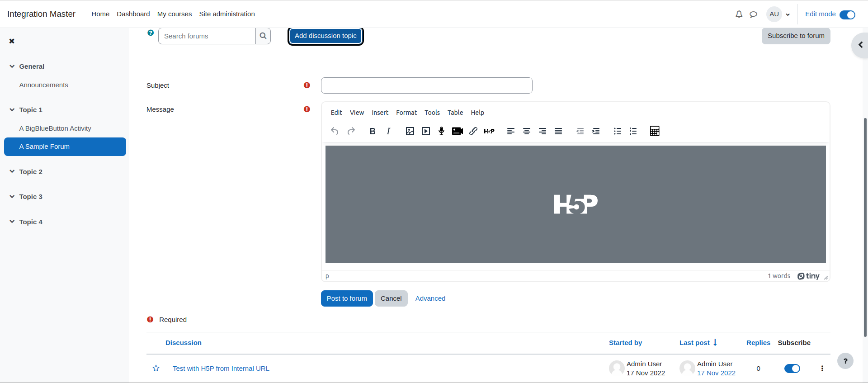Open the H5P insert toolbar button
Screen dimensions: 868x383
[489, 131]
